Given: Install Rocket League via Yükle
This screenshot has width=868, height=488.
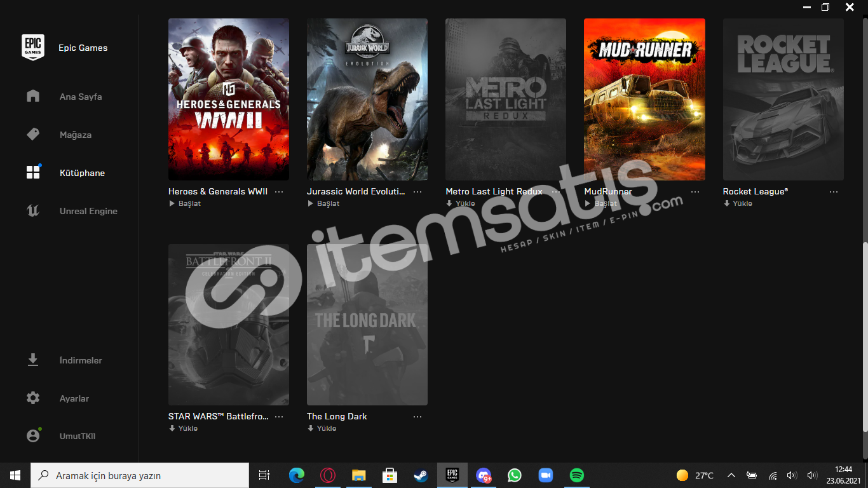Looking at the screenshot, I should tap(738, 203).
